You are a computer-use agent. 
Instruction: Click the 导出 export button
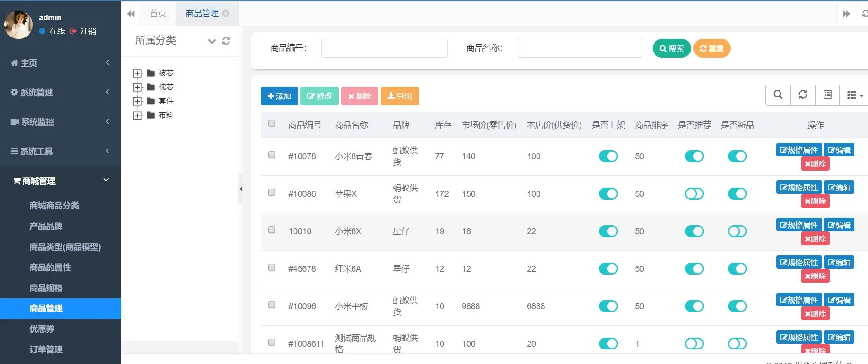point(400,96)
